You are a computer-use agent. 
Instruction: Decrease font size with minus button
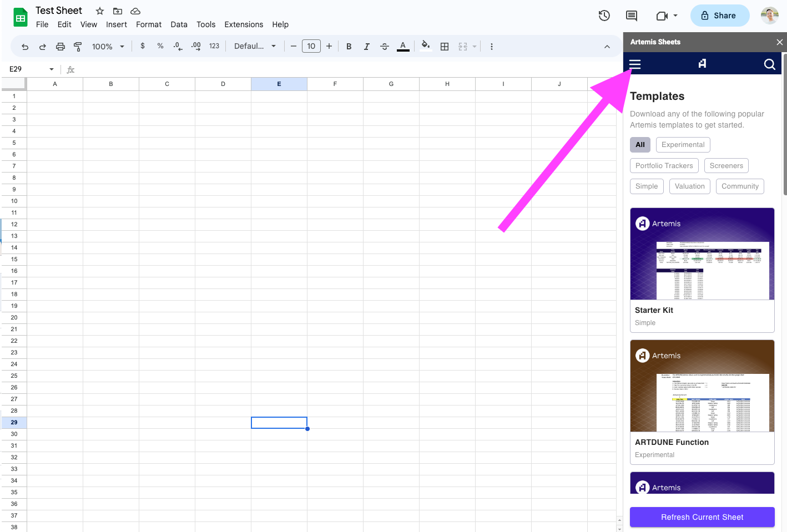[294, 46]
